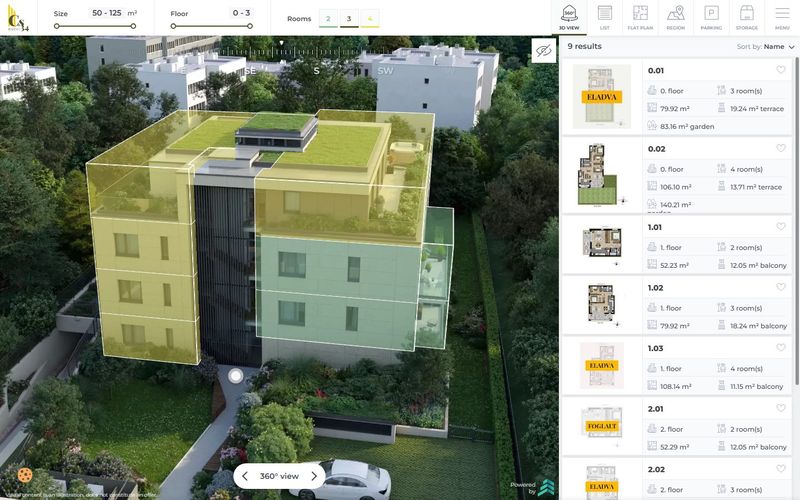Open the Sort by Name dropdown

coord(765,46)
